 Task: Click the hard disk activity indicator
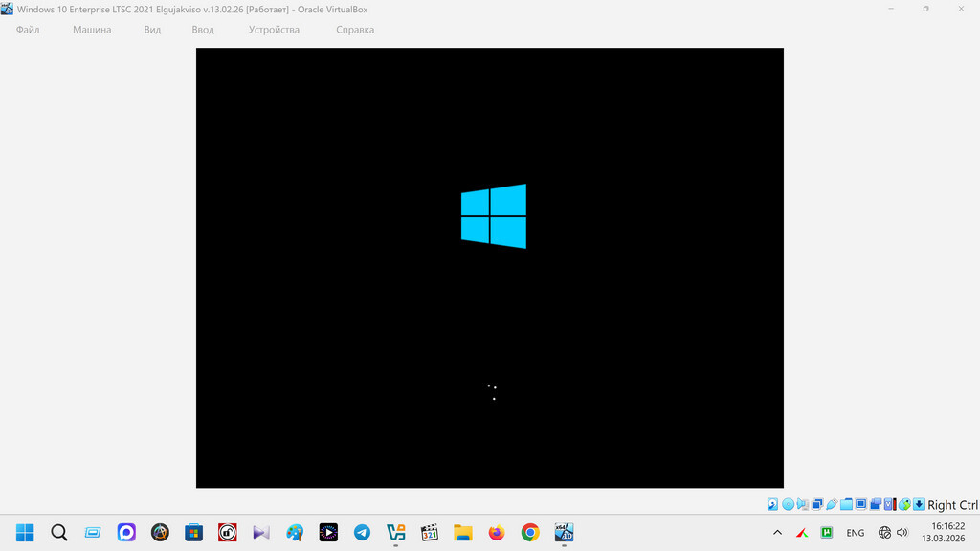772,504
